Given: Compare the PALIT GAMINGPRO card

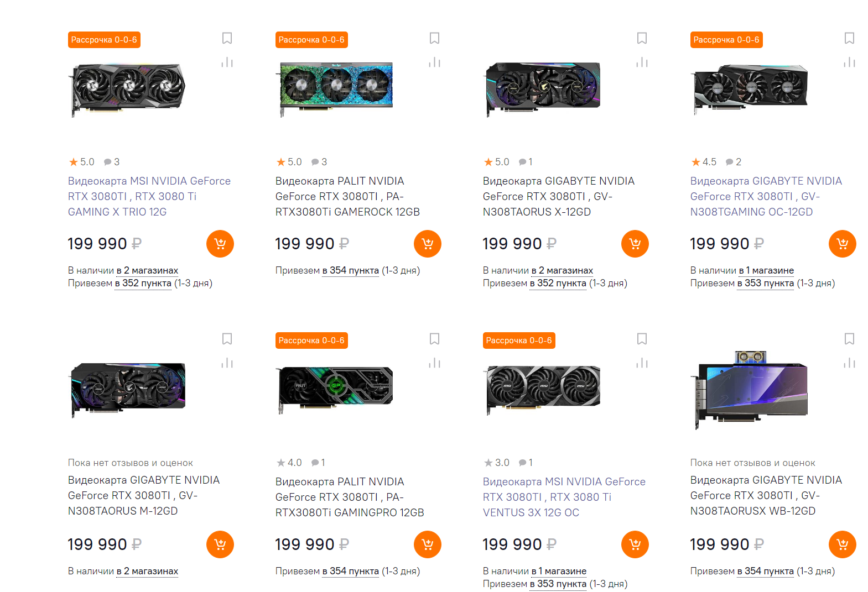Looking at the screenshot, I should [x=434, y=363].
